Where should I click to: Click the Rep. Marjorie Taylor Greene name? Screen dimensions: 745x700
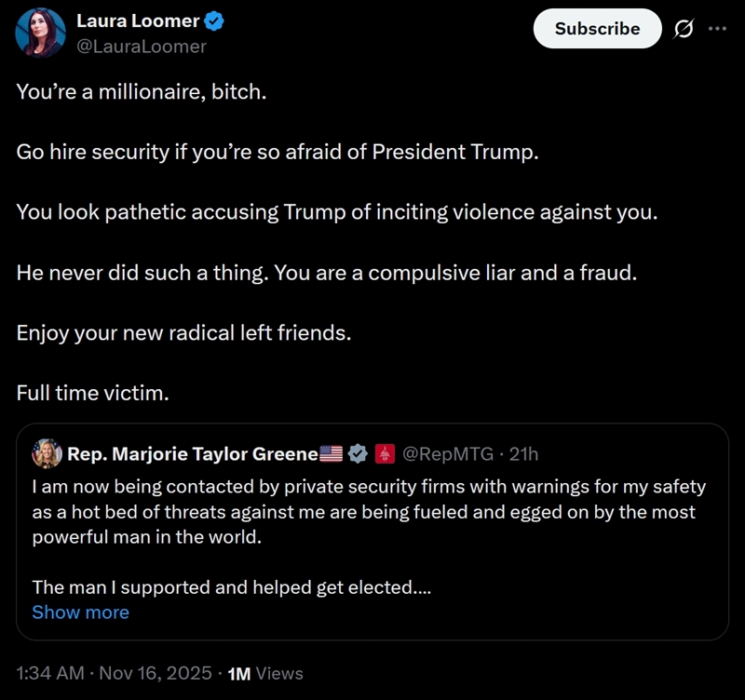coord(193,454)
